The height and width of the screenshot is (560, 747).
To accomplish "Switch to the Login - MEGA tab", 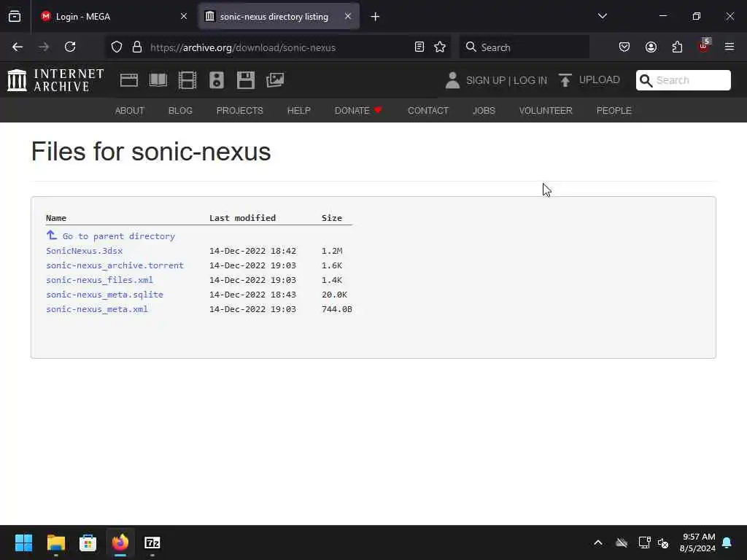I will tap(115, 16).
